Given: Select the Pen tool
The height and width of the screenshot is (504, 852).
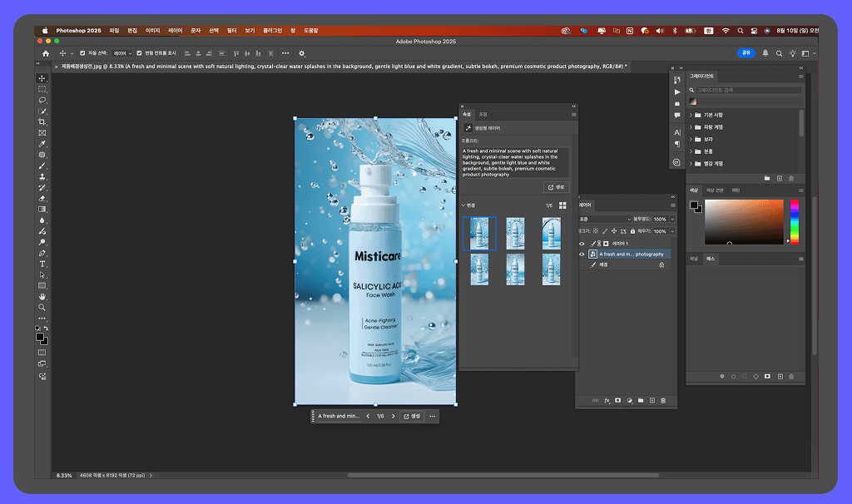Looking at the screenshot, I should pos(42,253).
